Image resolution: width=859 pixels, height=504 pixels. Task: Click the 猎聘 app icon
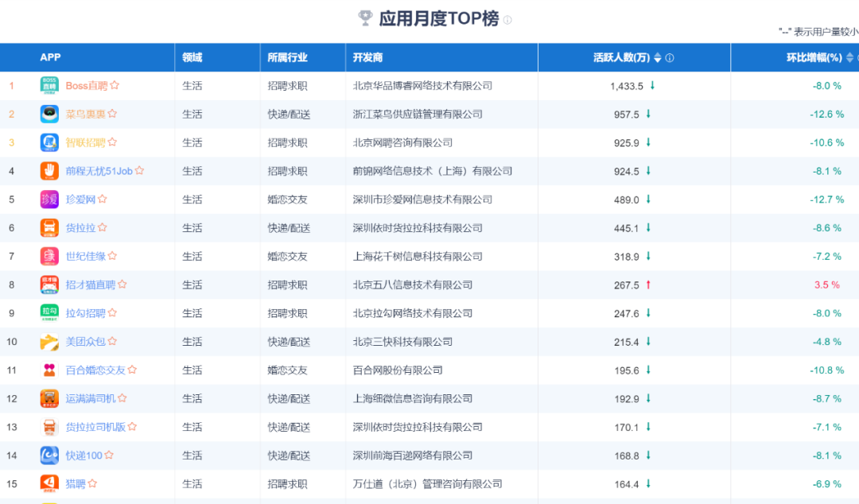49,484
